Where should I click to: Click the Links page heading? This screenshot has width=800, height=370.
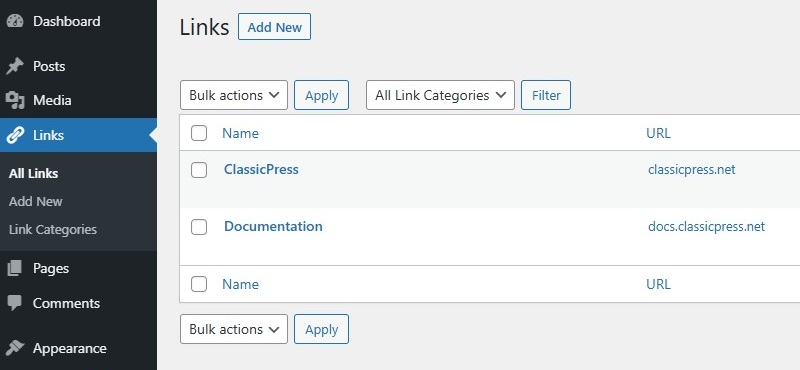point(205,27)
